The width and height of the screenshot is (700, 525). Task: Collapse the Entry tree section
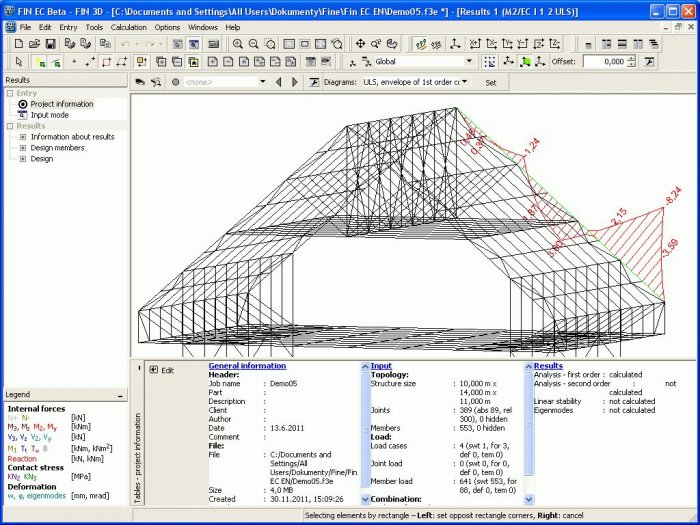(9, 93)
